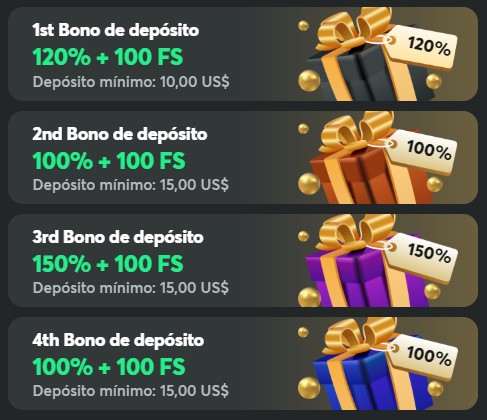
Task: Click gold bow on the black gift
Action: (355, 27)
